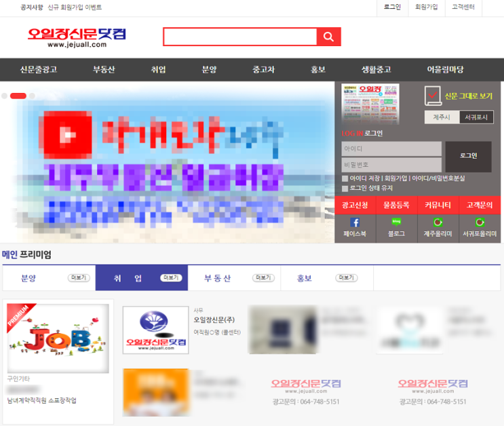Open 어울림마당 menu
The width and height of the screenshot is (504, 426).
pyautogui.click(x=445, y=69)
